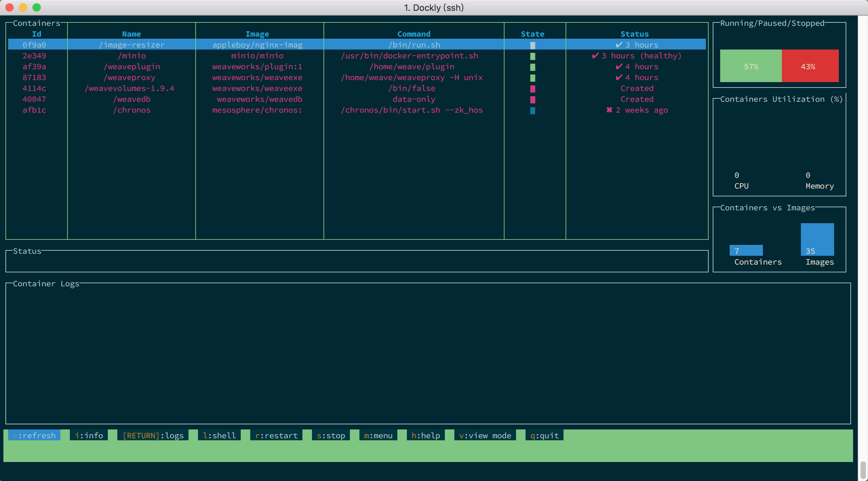Screen dimensions: 868x481
Task: Click teal state square of chronos row
Action: [533, 110]
